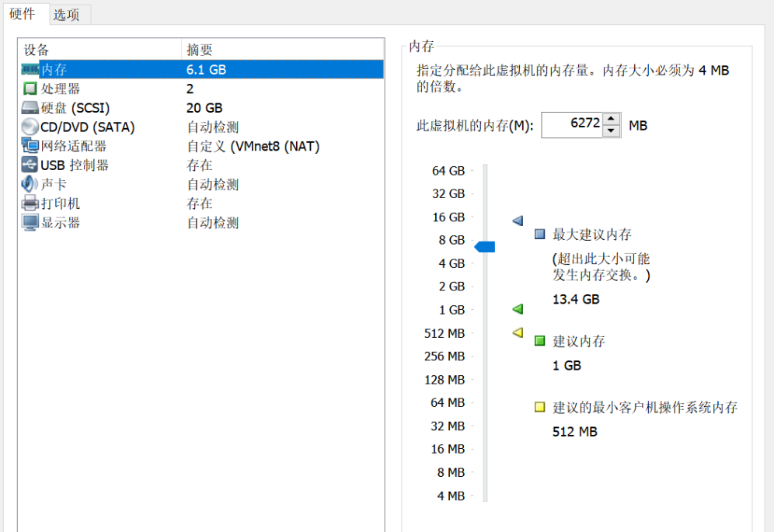774x532 pixels.
Task: Select the 硬盘 (SCSI) device row
Action: (201, 108)
